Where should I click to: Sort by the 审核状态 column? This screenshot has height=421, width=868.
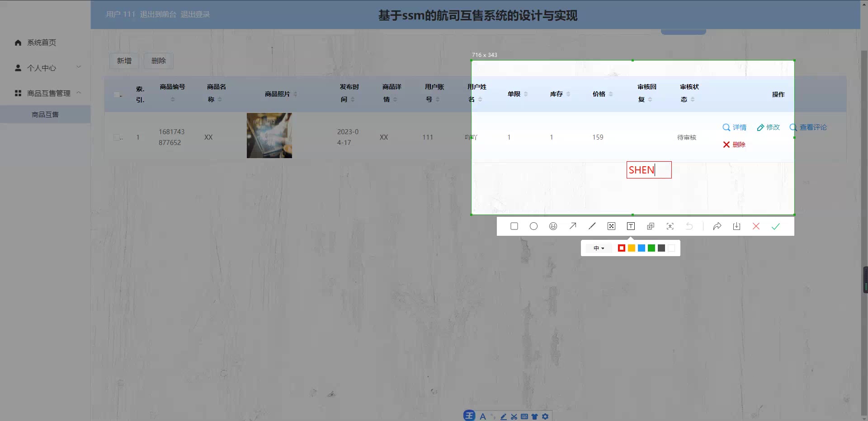[x=693, y=99]
